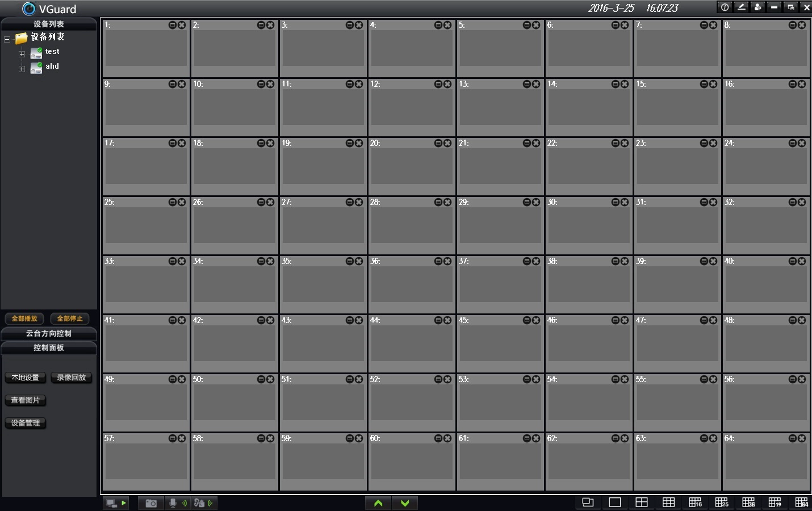Click the date text 2016-3-25
Image resolution: width=812 pixels, height=511 pixels.
611,8
